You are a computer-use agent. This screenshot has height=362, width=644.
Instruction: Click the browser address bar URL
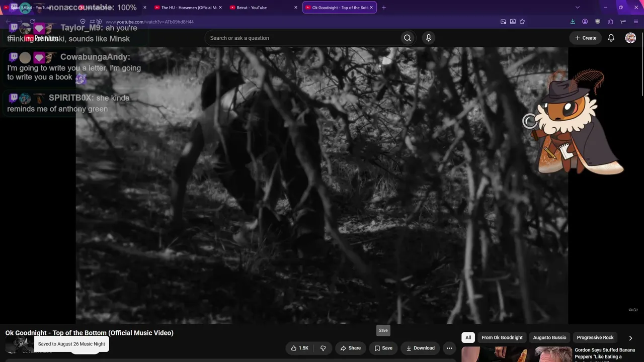pos(149,22)
